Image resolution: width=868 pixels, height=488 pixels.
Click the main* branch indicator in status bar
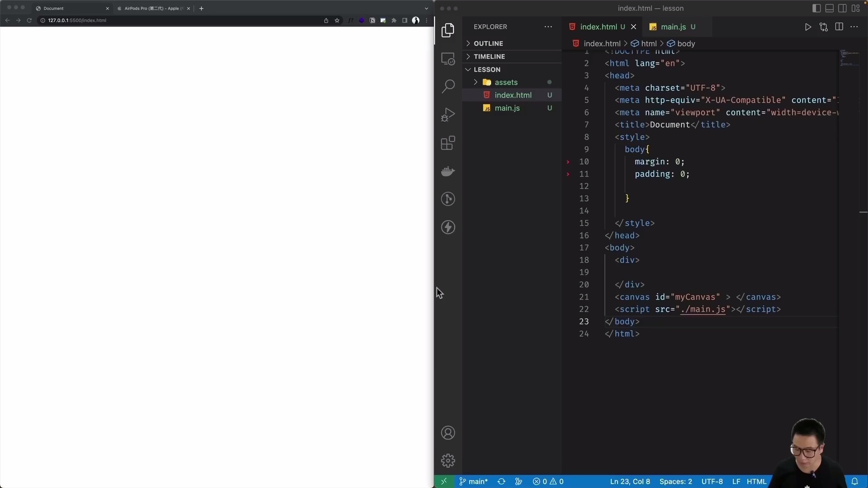473,482
